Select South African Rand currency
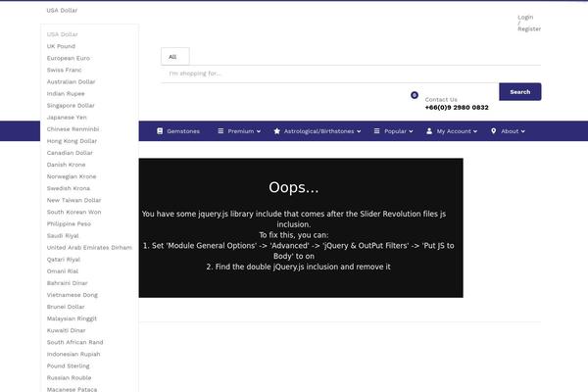Screen dimensions: 588x392 pyautogui.click(x=74, y=342)
